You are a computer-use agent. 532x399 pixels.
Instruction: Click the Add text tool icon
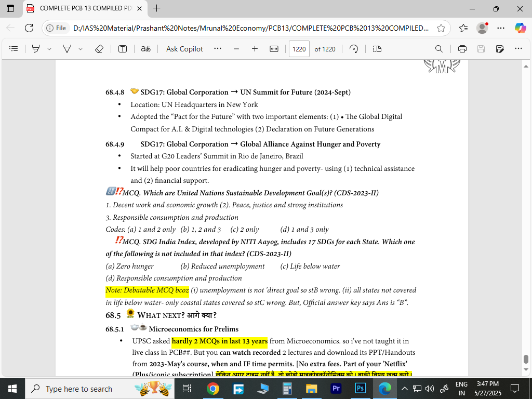point(123,49)
